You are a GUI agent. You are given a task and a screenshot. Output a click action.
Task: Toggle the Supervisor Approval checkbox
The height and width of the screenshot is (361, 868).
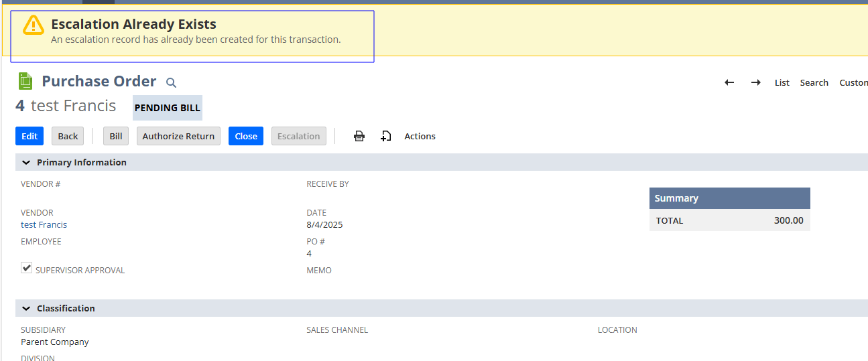pyautogui.click(x=27, y=268)
